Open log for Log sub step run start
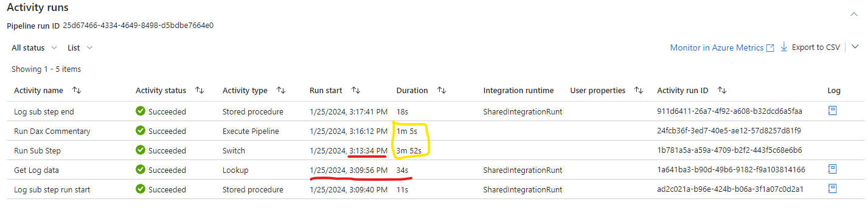This screenshot has height=221, width=868. pos(833,189)
